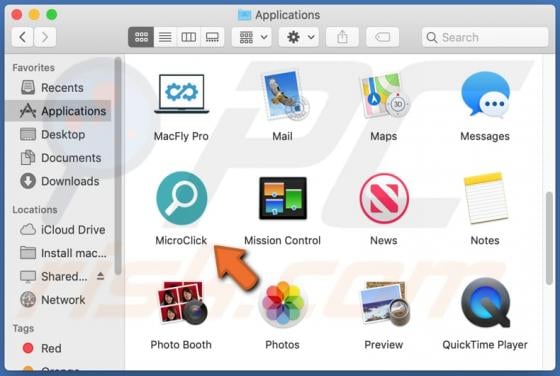Open the MacFly Pro application icon
Viewport: 560px width, 376px height.
click(x=182, y=94)
